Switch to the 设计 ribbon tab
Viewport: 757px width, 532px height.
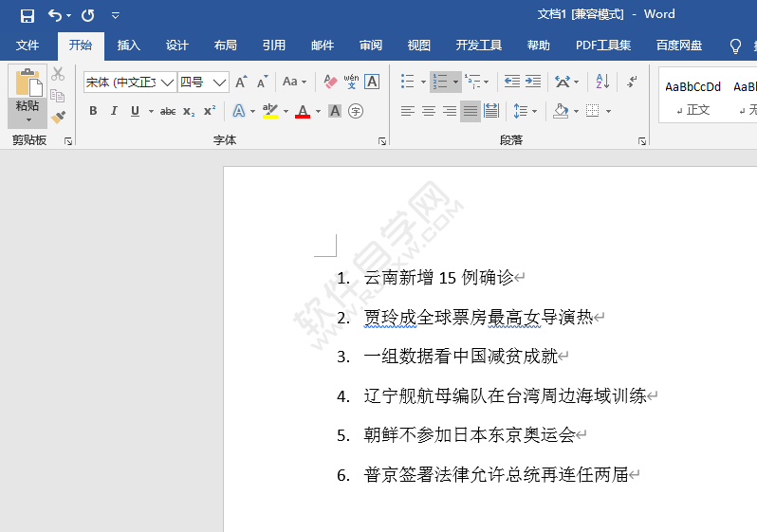[176, 46]
